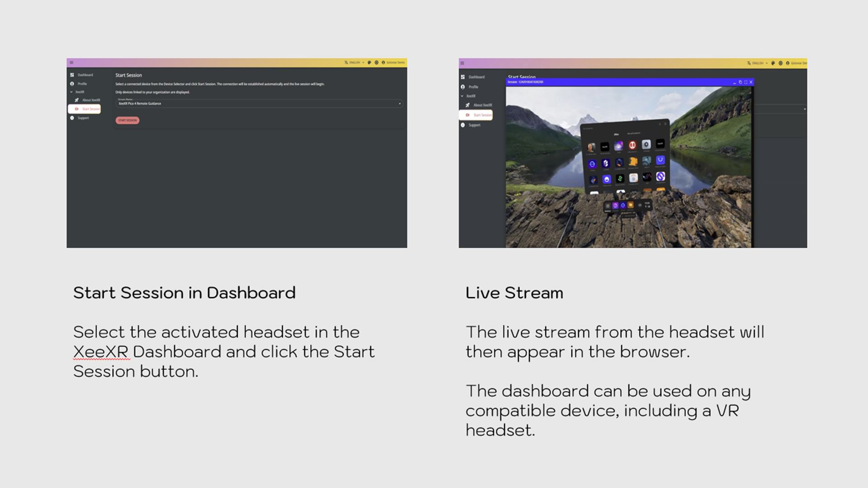Make the Session stream window fullscreen
Viewport: 868px width, 488px height.
pos(745,82)
